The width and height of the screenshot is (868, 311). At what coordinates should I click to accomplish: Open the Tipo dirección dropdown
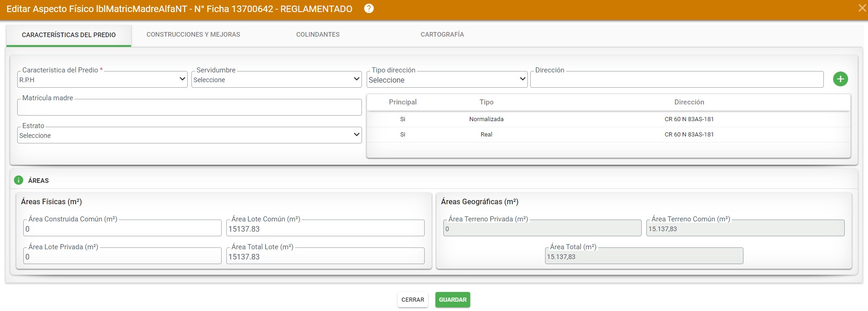pos(447,79)
